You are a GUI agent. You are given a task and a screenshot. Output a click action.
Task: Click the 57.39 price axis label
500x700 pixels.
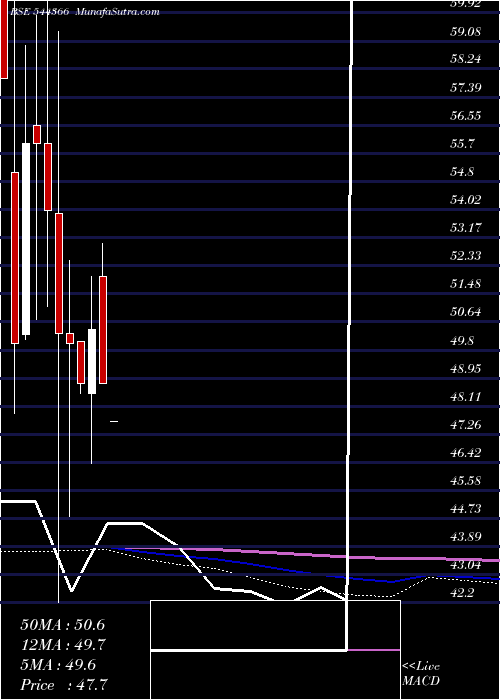point(466,87)
